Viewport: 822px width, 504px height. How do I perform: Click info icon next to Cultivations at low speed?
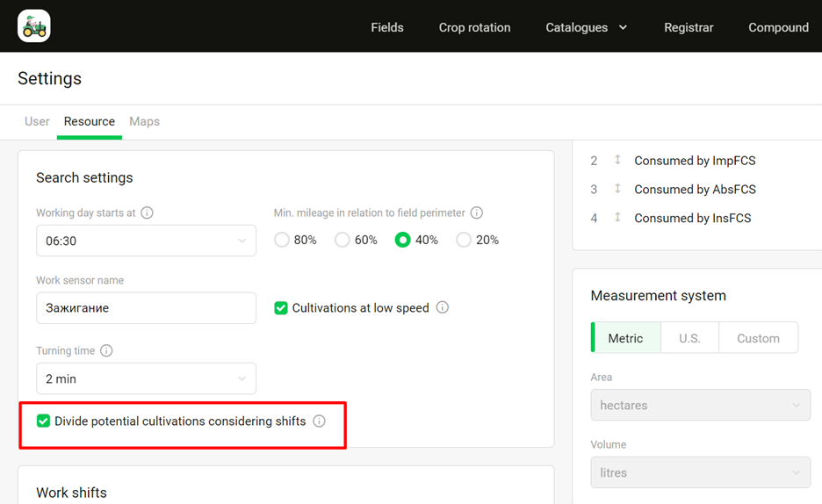click(x=443, y=307)
